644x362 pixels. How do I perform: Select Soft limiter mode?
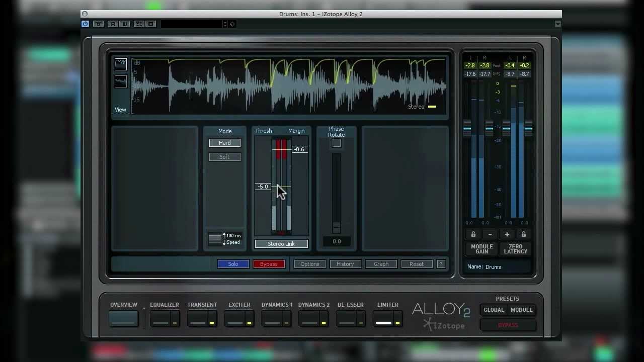click(x=225, y=157)
